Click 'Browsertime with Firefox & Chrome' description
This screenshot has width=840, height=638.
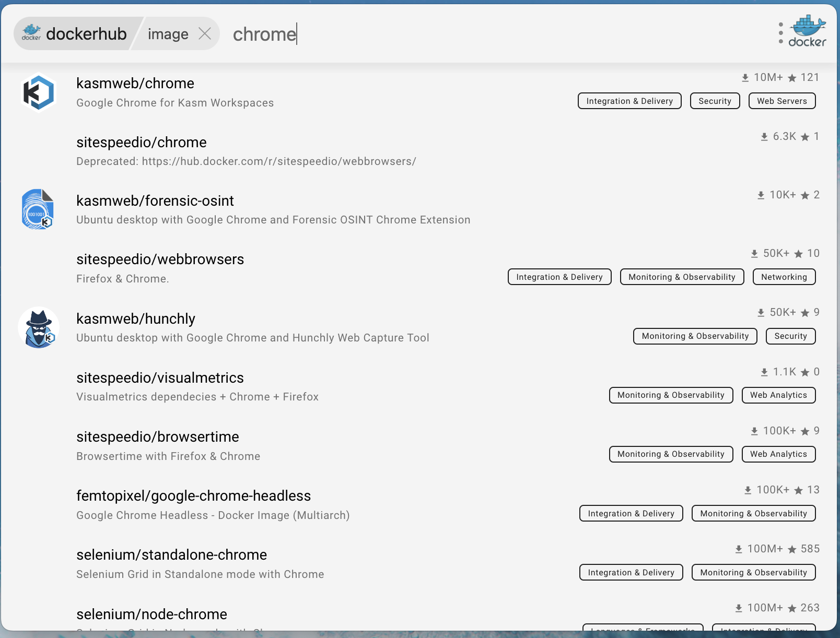(x=168, y=456)
